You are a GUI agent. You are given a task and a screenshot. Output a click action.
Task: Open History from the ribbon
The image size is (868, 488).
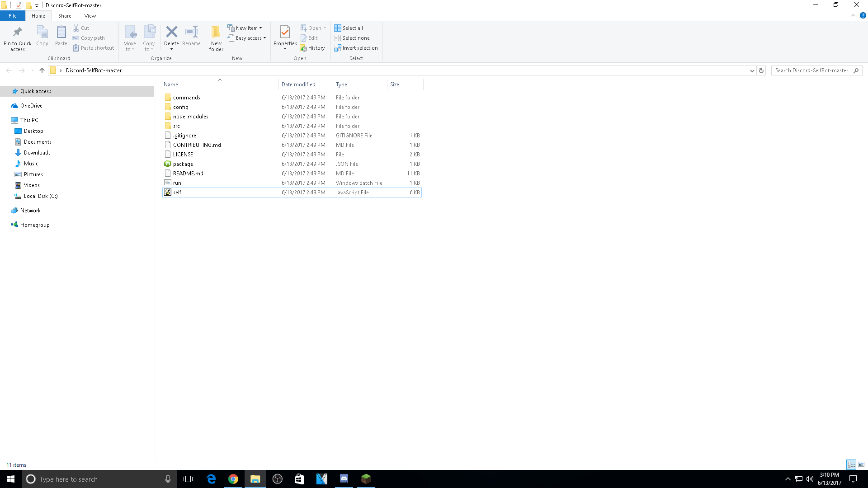(312, 48)
